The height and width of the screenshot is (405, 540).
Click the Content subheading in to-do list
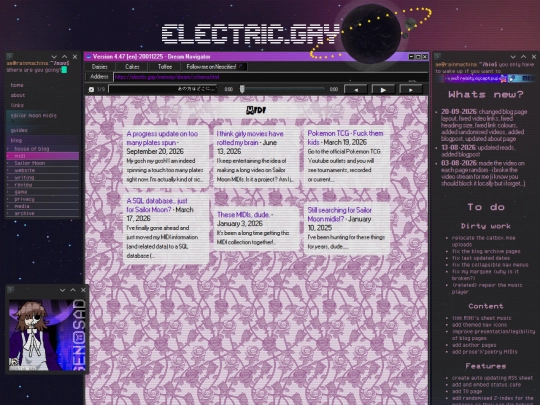tap(486, 306)
